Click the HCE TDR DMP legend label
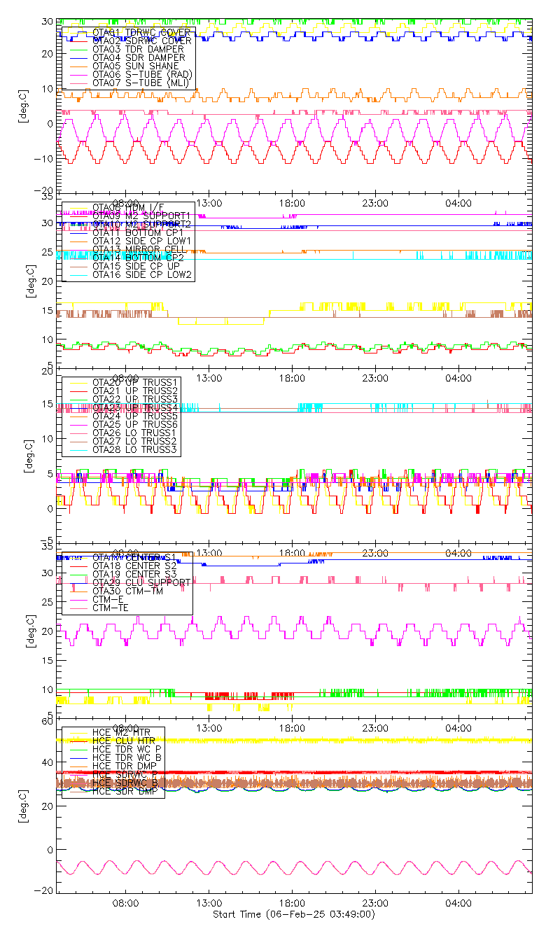 pyautogui.click(x=125, y=765)
